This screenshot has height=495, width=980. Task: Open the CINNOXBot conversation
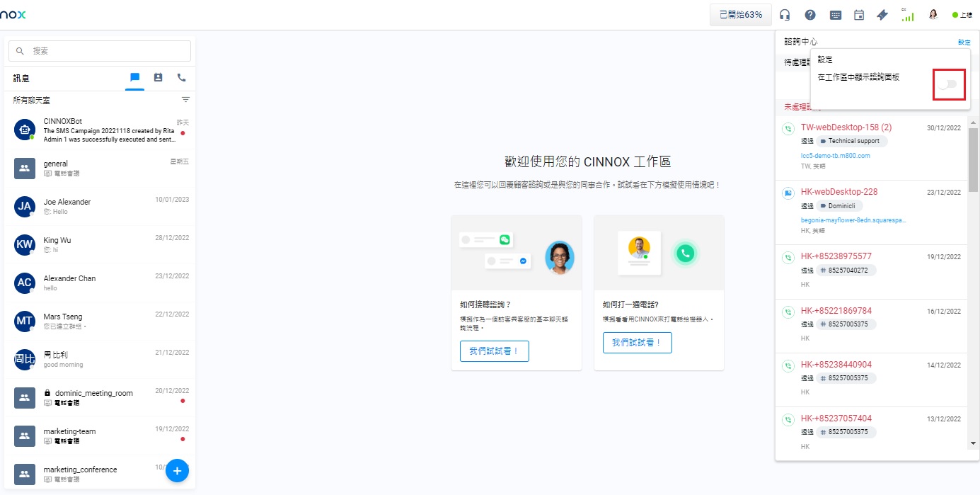(100, 130)
